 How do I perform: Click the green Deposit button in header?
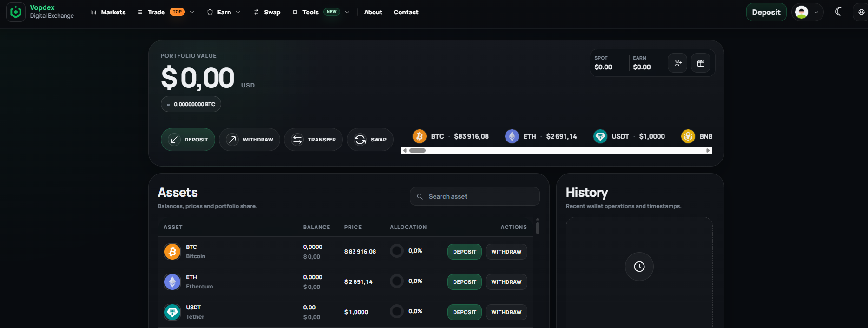[766, 12]
